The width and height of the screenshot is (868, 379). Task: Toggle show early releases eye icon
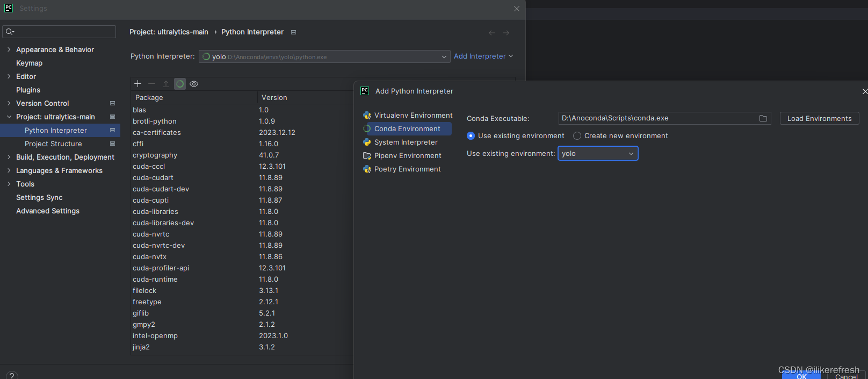pos(194,84)
